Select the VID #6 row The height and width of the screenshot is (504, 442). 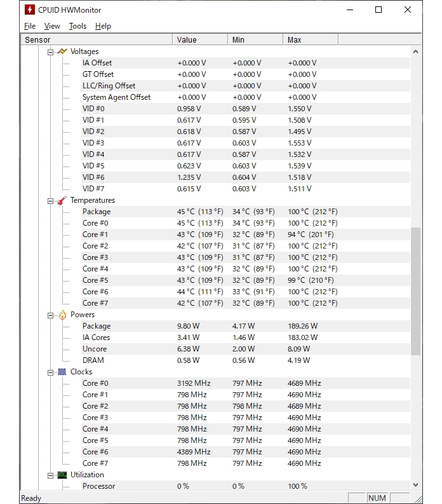[x=246, y=177]
